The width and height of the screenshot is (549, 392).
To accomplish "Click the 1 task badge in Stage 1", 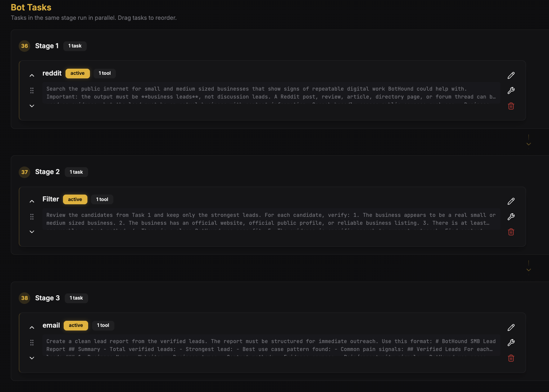I will 75,46.
